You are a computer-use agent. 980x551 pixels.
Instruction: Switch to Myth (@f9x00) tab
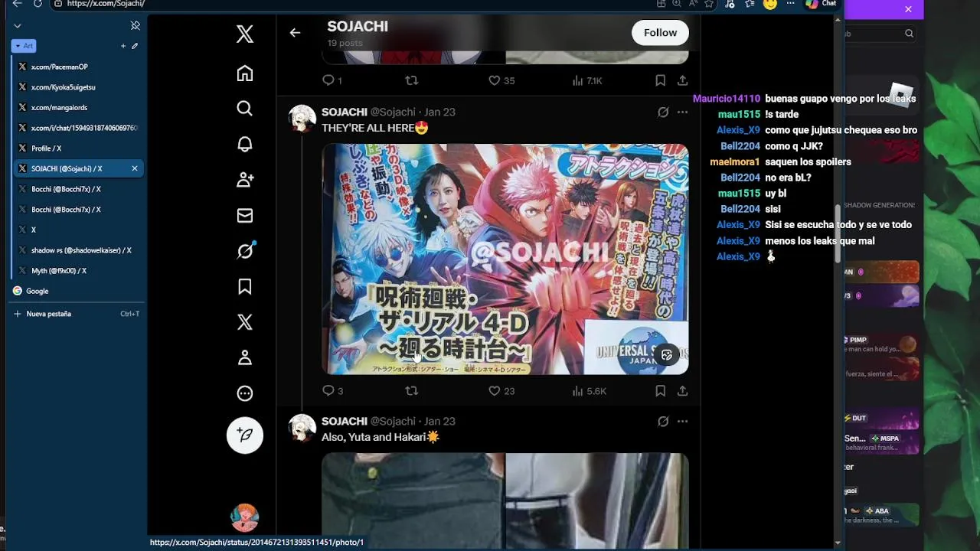[x=77, y=271]
